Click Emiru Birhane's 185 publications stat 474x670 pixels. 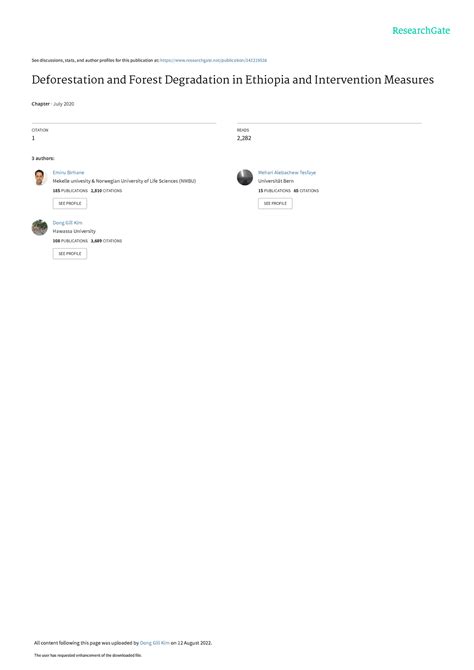pos(70,191)
